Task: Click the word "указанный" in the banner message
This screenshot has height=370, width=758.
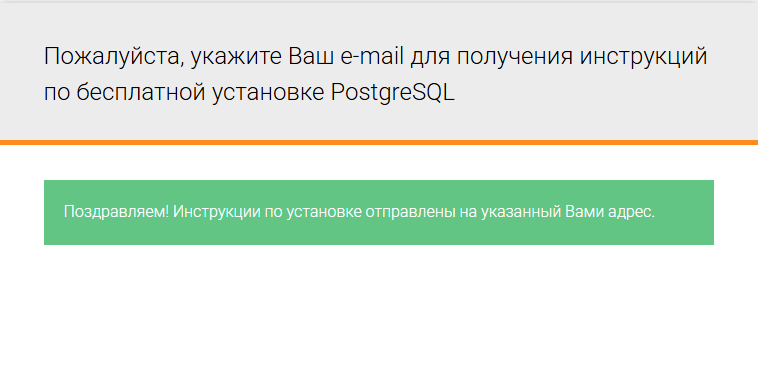Action: pos(521,212)
